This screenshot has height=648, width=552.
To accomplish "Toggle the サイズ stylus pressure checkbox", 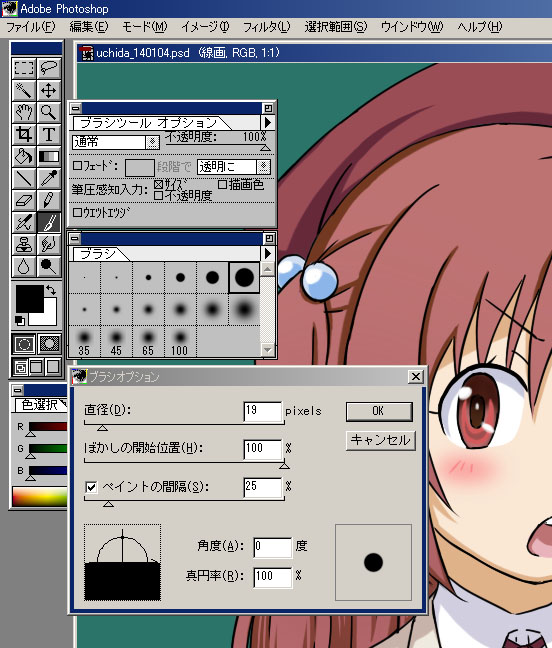I will [x=158, y=184].
